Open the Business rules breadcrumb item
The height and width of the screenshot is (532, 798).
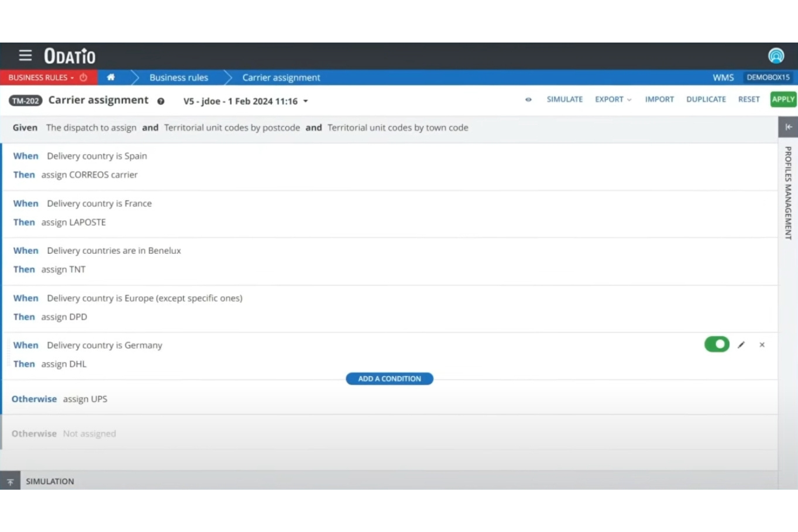tap(178, 77)
